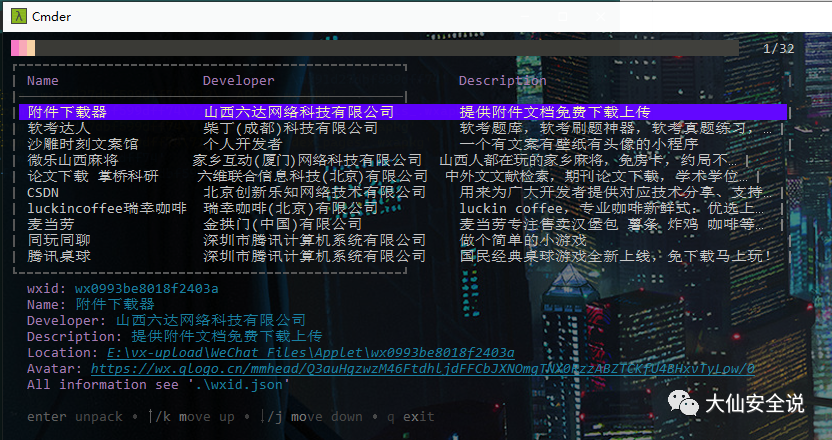Click the '/k move up' hint
The width and height of the screenshot is (832, 440).
point(191,417)
